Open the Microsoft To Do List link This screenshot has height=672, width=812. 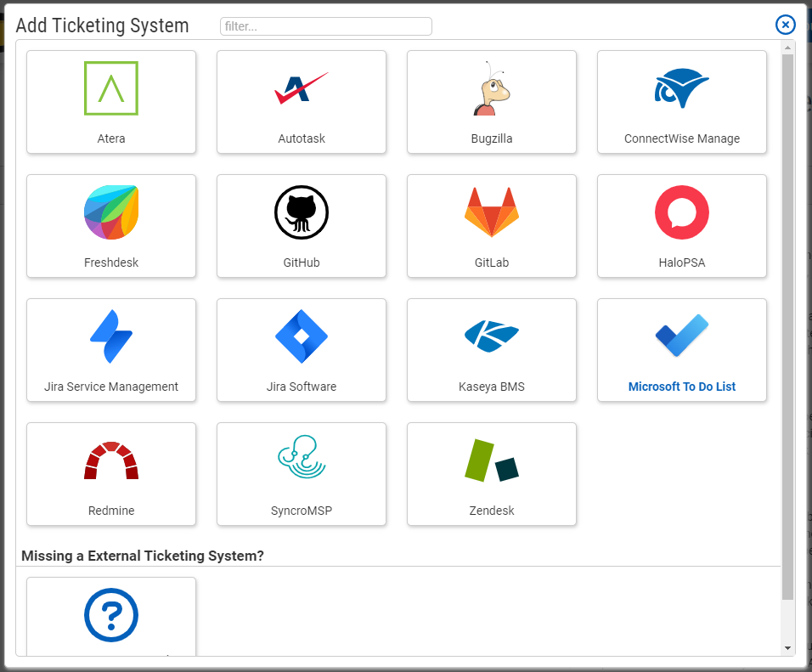pos(682,387)
